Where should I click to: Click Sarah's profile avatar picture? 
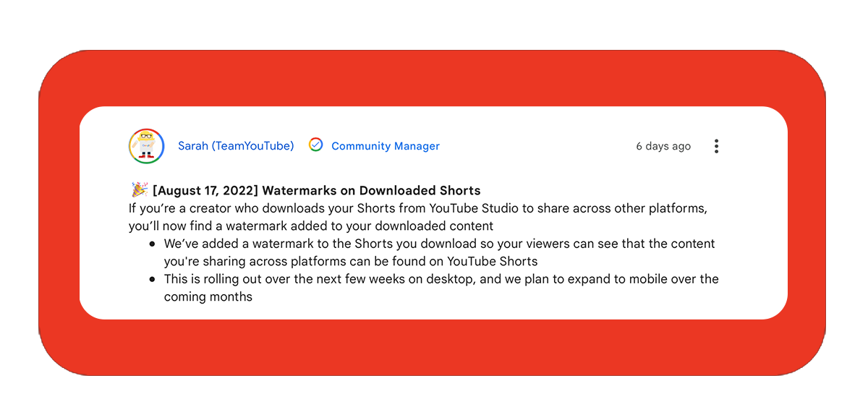point(146,146)
